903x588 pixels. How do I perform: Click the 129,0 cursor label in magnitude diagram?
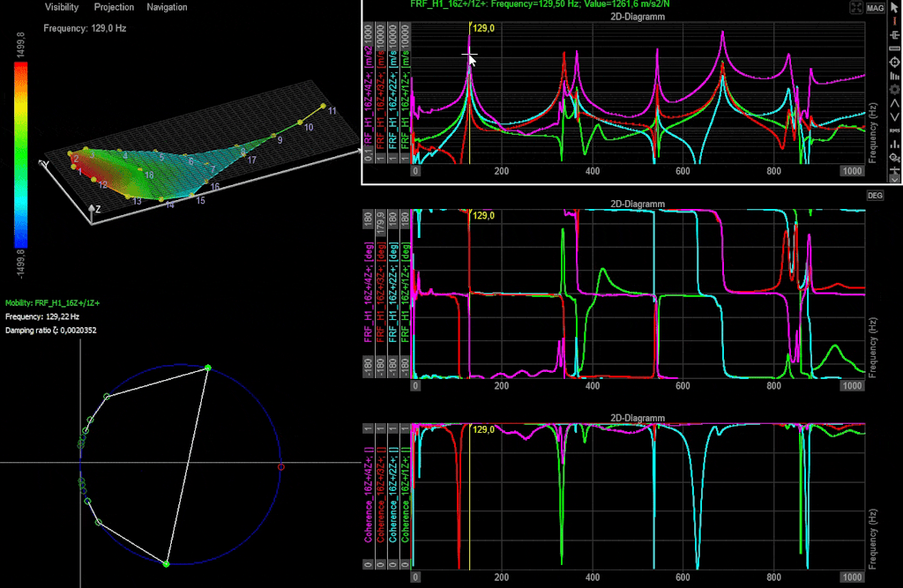click(x=483, y=27)
